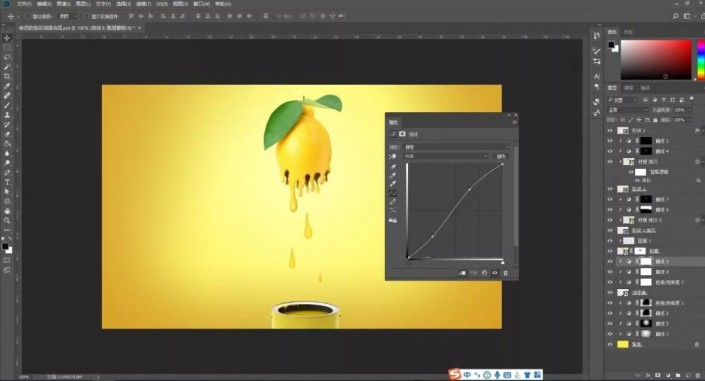Open the Curves preset dropdown
Viewport: 705px width, 381px height.
[456, 147]
